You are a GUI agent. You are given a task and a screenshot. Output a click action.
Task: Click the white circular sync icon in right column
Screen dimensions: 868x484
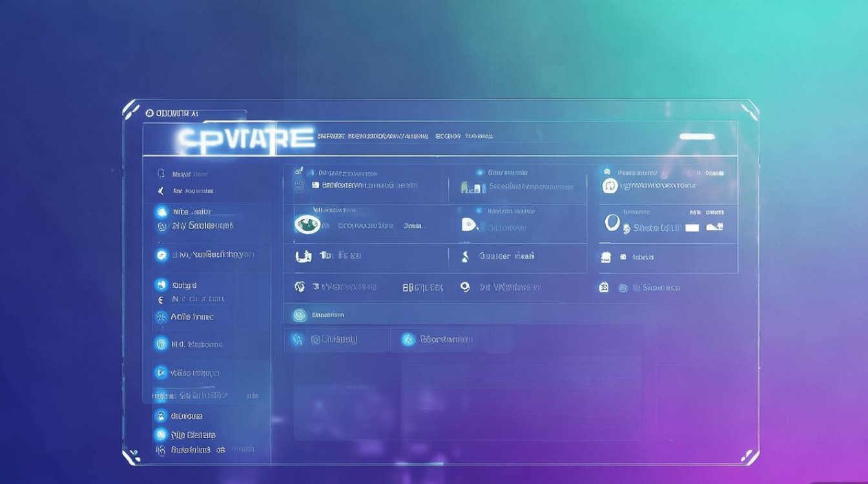pos(610,186)
